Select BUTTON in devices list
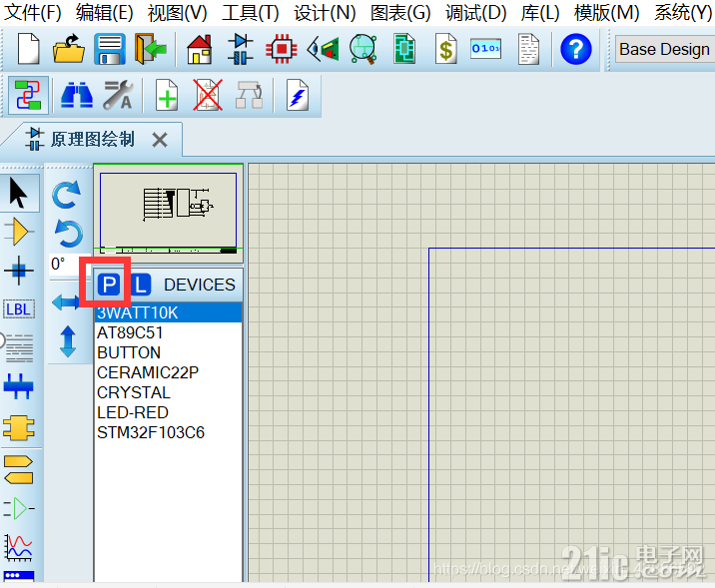The image size is (715, 588). click(x=168, y=352)
